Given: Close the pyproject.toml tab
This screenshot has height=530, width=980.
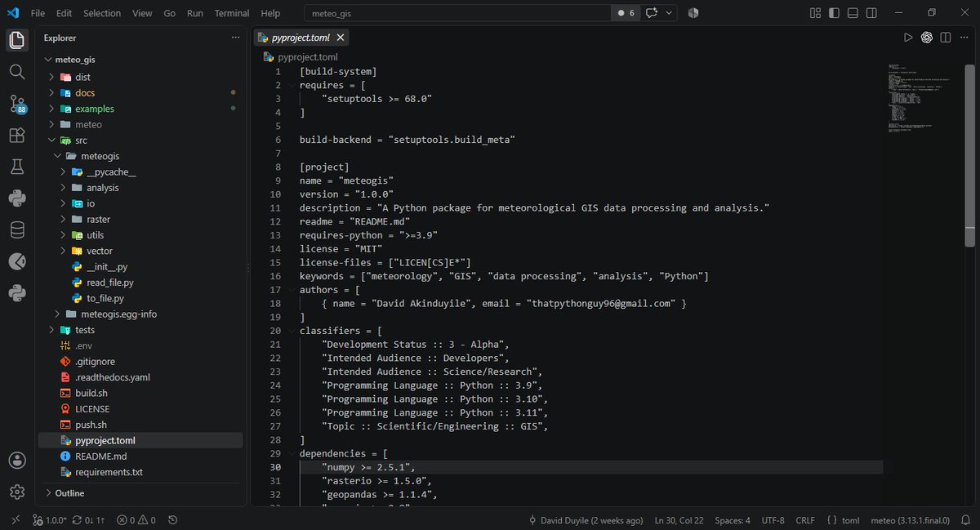Looking at the screenshot, I should (x=341, y=38).
